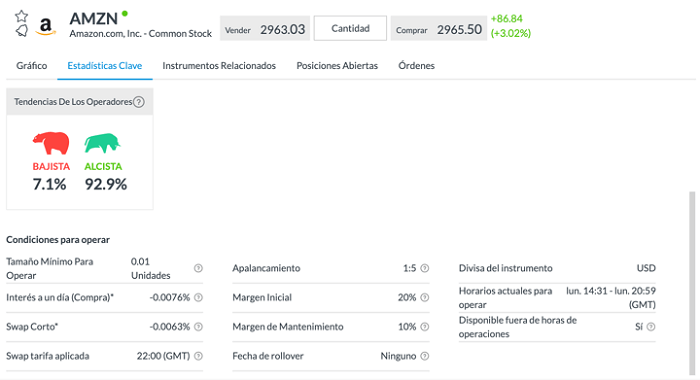Open the Posiciones Abiertas tab
Image resolution: width=700 pixels, height=380 pixels.
point(337,66)
